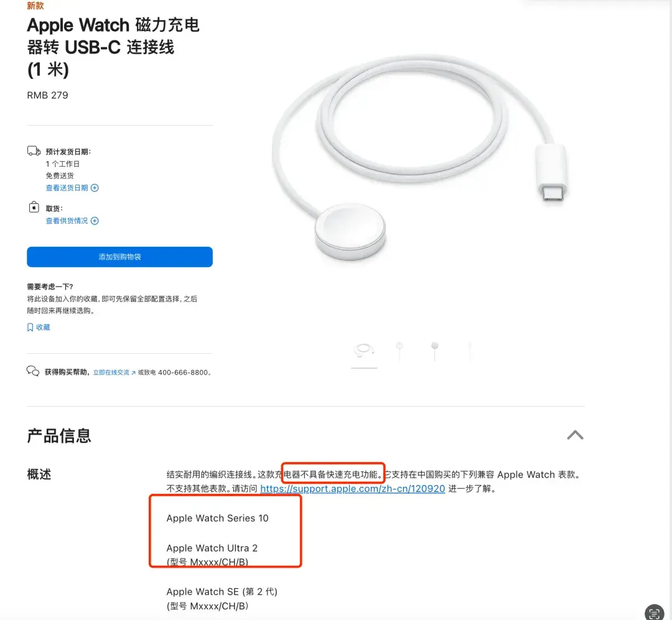This screenshot has width=672, height=620.
Task: Click the delivery truck icon
Action: pos(34,151)
